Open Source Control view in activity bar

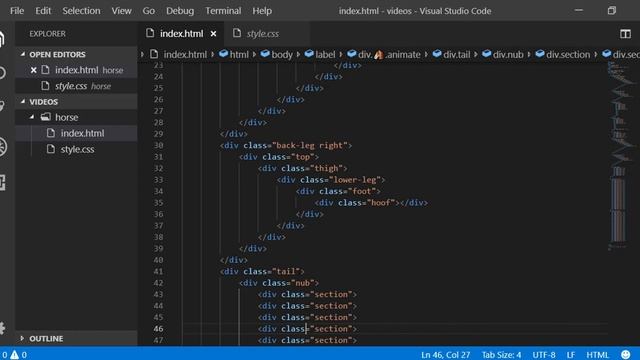2,106
